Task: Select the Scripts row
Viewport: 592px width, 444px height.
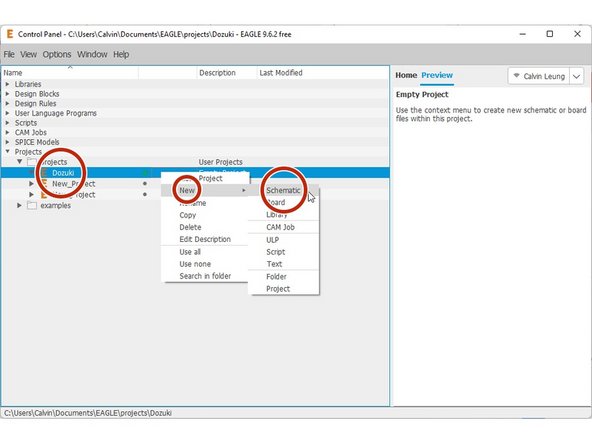Action: [195, 123]
